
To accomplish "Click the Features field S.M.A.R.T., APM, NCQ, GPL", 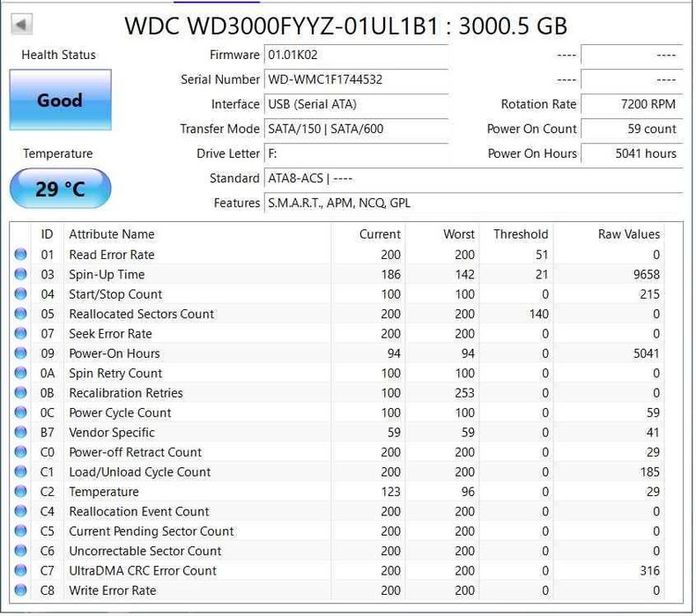I will [x=474, y=203].
